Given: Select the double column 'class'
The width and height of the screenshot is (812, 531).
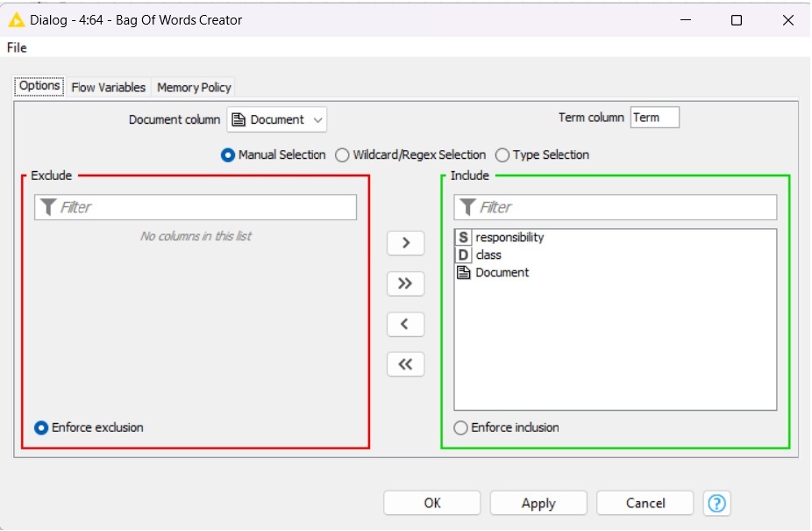Looking at the screenshot, I should pos(488,255).
